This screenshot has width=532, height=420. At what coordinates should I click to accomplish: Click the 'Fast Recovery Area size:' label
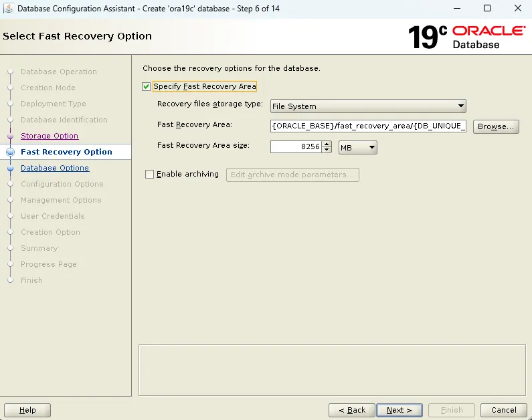203,145
